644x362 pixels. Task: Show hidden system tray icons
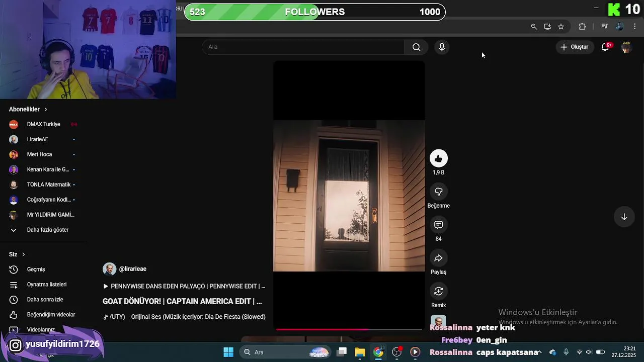click(540, 352)
